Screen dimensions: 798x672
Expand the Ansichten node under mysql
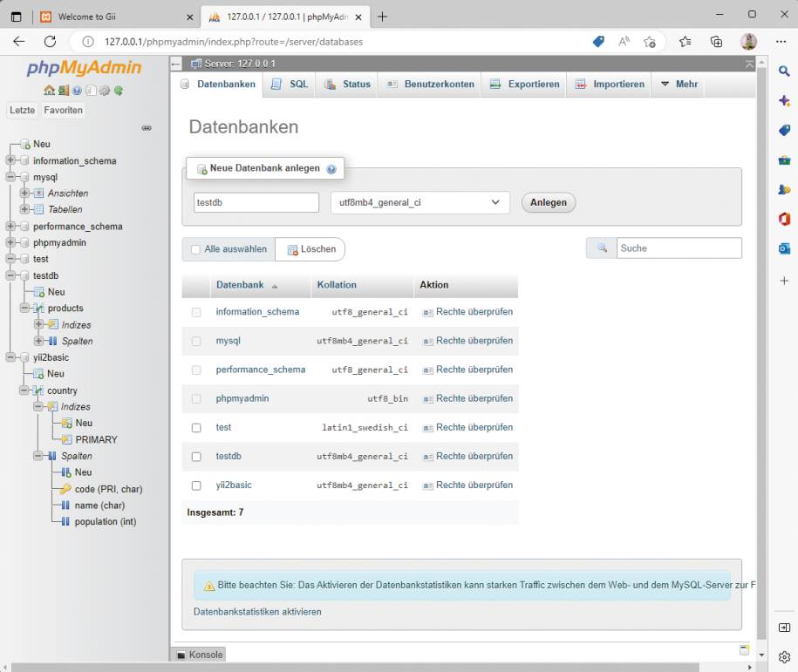(x=24, y=193)
